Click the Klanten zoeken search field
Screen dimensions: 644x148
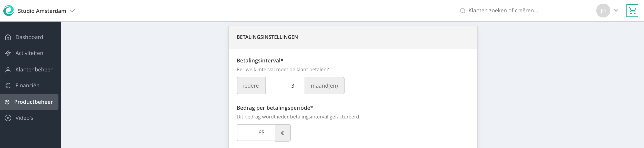(503, 11)
